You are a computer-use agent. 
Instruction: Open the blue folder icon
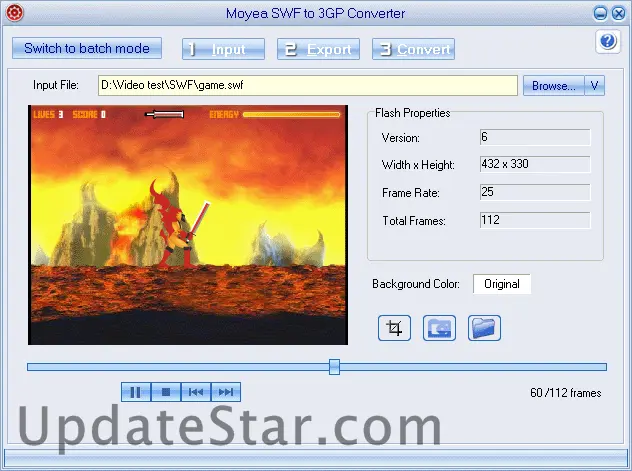click(484, 328)
